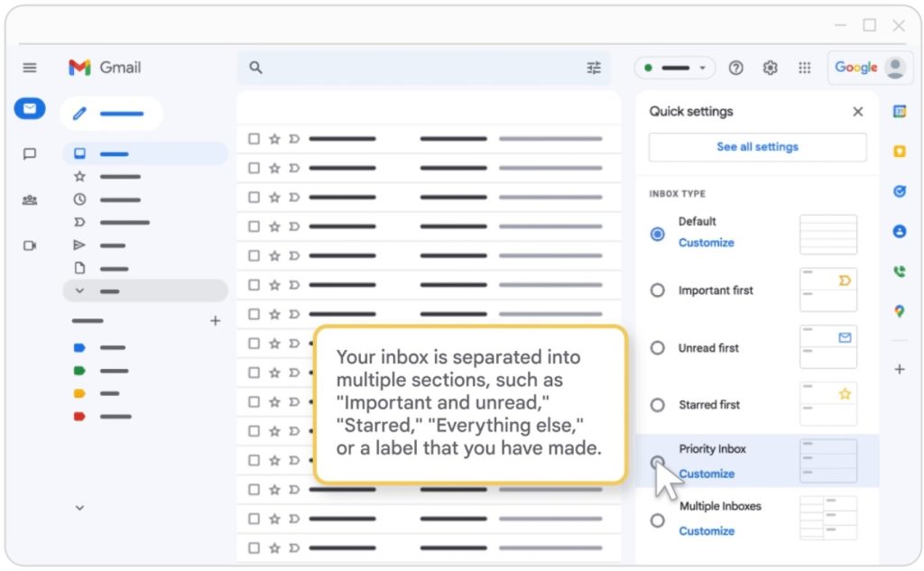
Task: Click Customize under Default
Action: (706, 242)
